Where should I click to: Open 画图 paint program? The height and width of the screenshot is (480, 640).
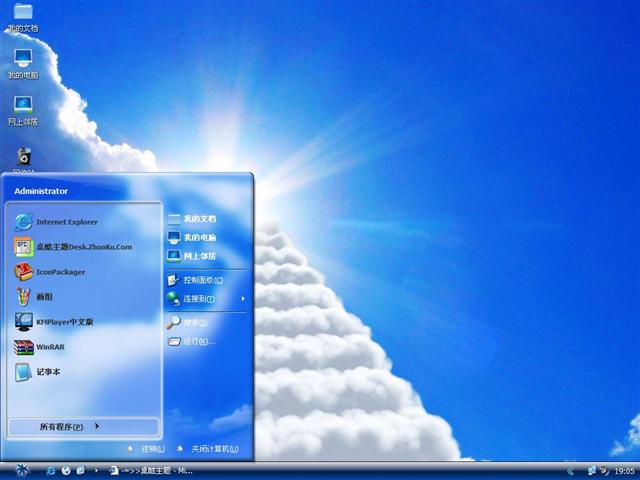tap(33, 297)
